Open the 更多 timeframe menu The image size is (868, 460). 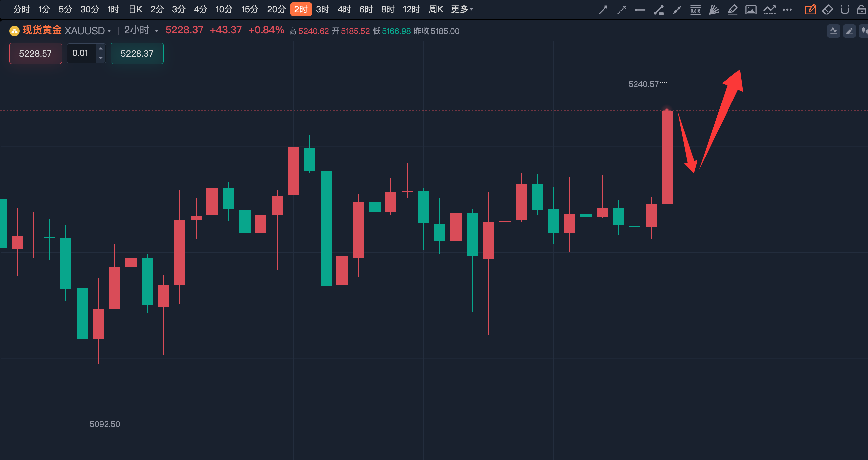tap(462, 10)
